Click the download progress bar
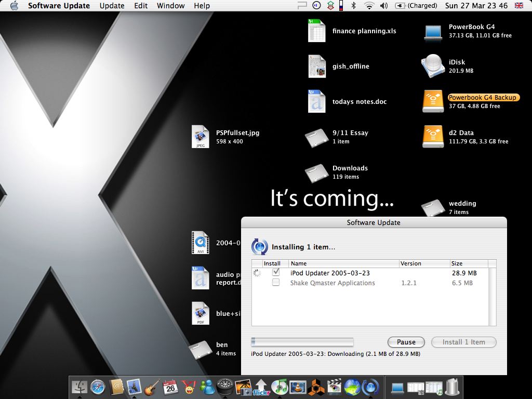Viewport: 532px width, 399px height. point(302,342)
